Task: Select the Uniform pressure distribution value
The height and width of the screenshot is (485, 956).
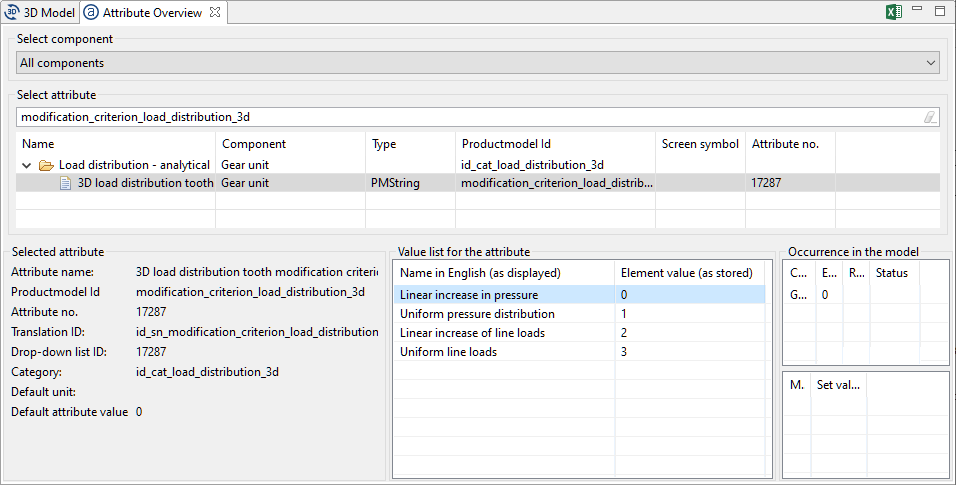Action: pos(476,314)
